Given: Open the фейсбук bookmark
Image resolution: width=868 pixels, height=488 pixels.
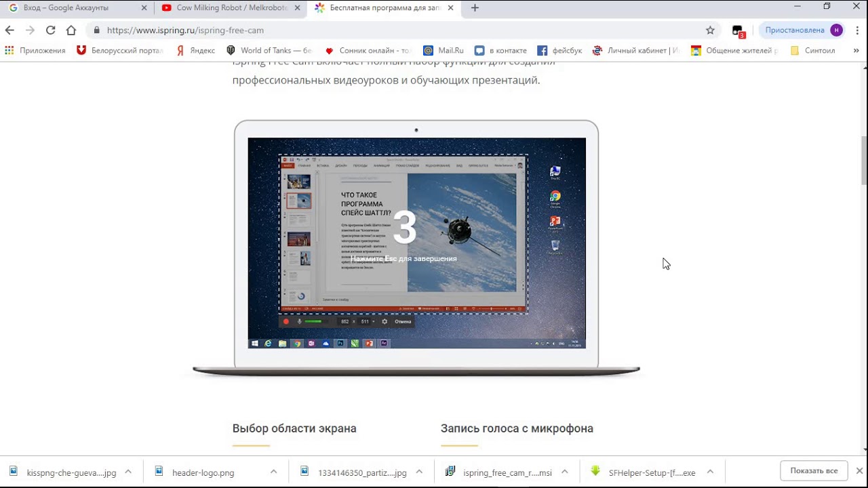Looking at the screenshot, I should click(x=559, y=50).
